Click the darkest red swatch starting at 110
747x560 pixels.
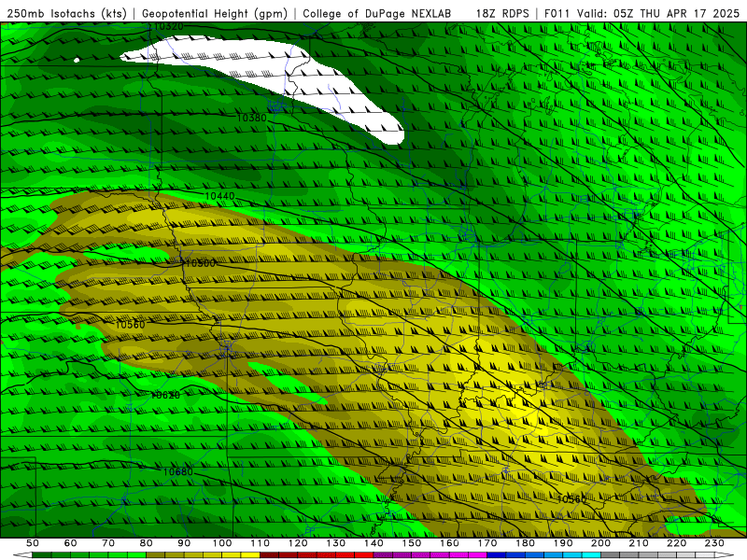coord(269,555)
